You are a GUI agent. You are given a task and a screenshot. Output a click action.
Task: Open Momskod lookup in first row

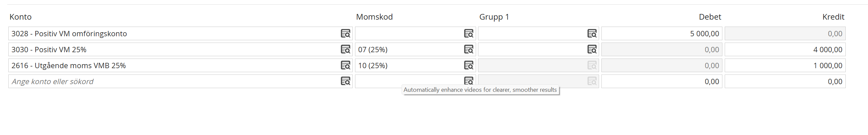(x=469, y=34)
